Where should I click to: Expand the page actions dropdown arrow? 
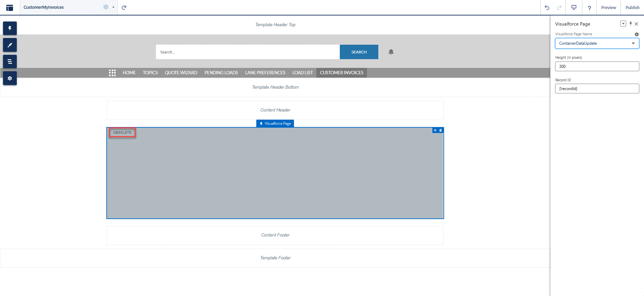click(x=113, y=7)
